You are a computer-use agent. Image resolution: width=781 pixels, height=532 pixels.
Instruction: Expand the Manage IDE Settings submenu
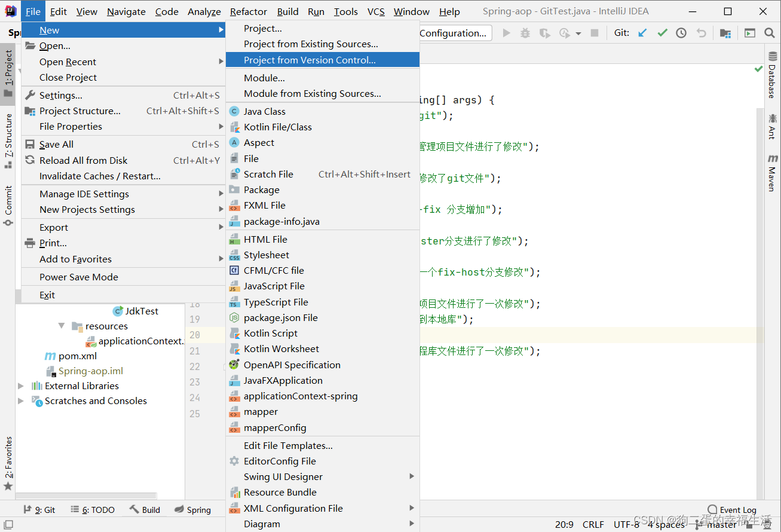pyautogui.click(x=123, y=194)
